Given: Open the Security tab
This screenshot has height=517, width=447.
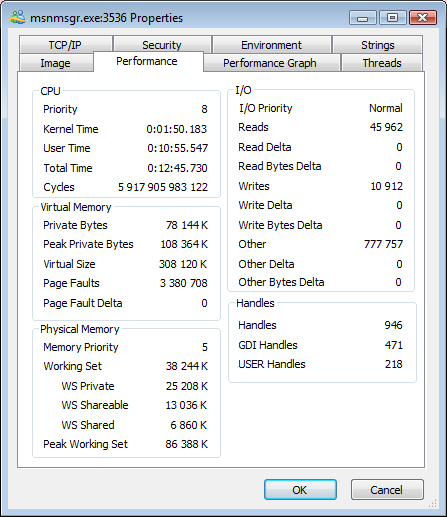Looking at the screenshot, I should (x=162, y=45).
